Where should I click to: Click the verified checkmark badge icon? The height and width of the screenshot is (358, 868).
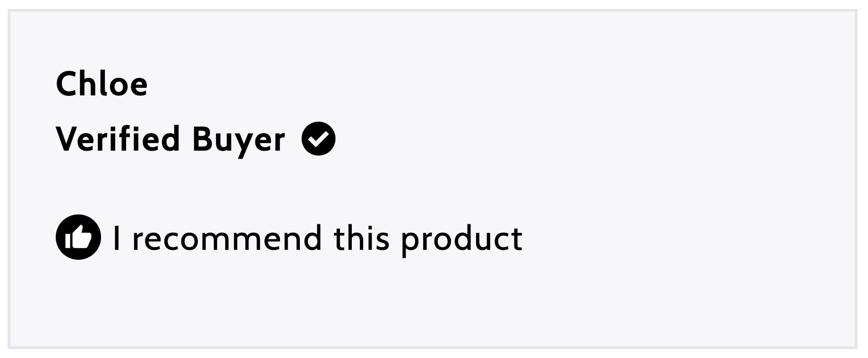pyautogui.click(x=319, y=139)
